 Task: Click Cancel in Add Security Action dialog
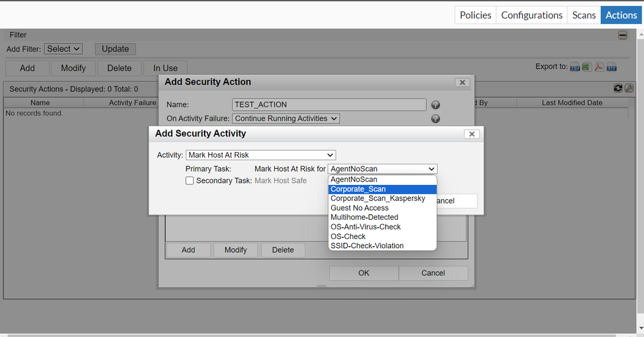(x=433, y=273)
